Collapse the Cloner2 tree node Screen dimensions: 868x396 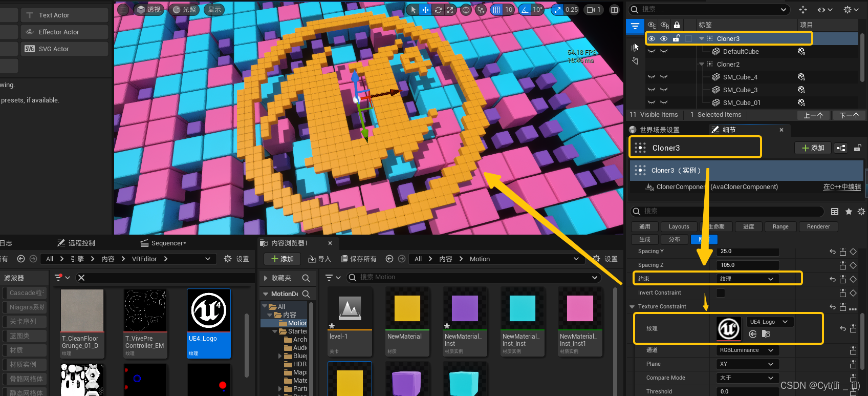tap(702, 64)
